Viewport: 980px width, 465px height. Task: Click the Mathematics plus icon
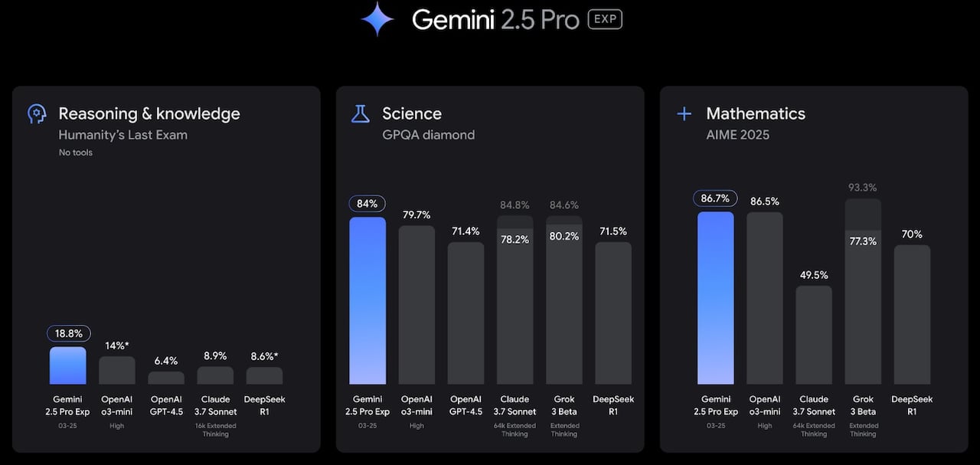pos(684,114)
